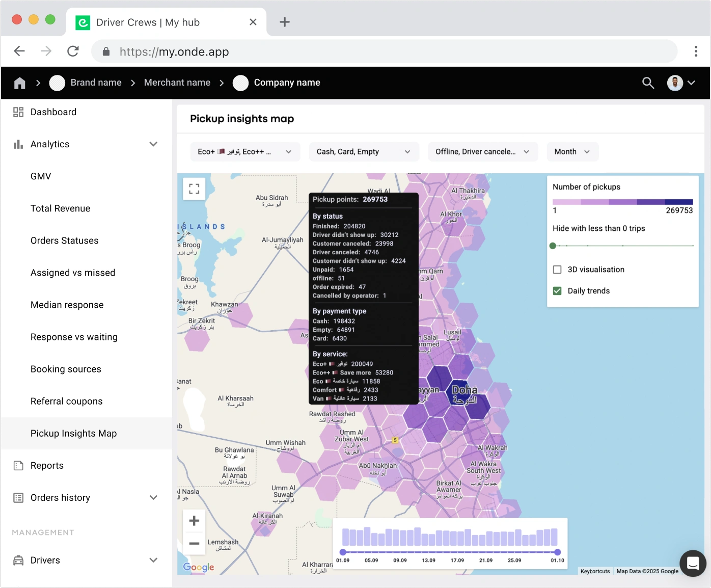This screenshot has width=711, height=588.
Task: Enable 3D visualisation checkbox
Action: click(x=557, y=270)
